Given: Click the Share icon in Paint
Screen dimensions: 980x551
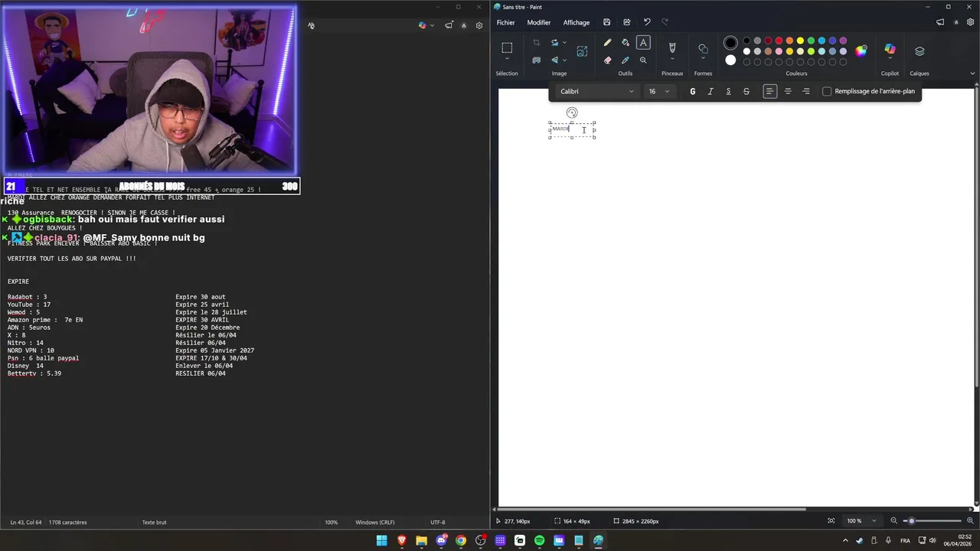Looking at the screenshot, I should [627, 22].
